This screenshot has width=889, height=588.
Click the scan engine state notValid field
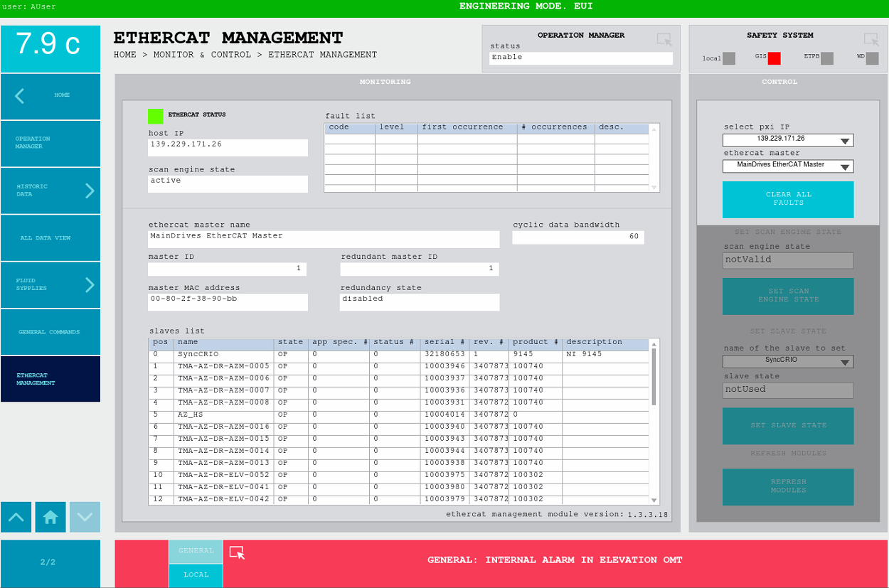click(x=788, y=260)
